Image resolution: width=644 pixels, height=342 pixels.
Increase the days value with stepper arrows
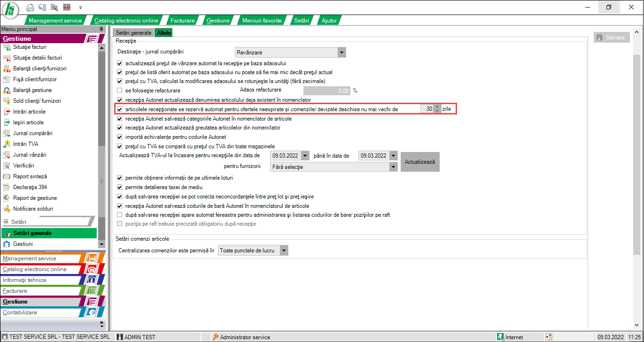pyautogui.click(x=437, y=106)
